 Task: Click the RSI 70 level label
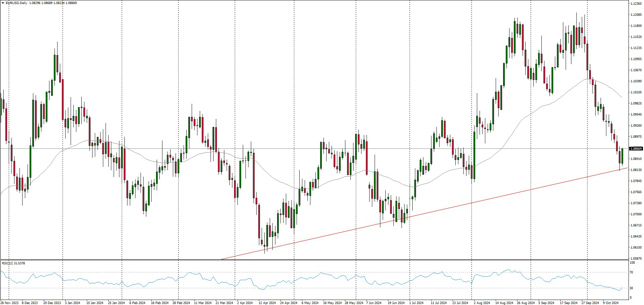pyautogui.click(x=632, y=272)
